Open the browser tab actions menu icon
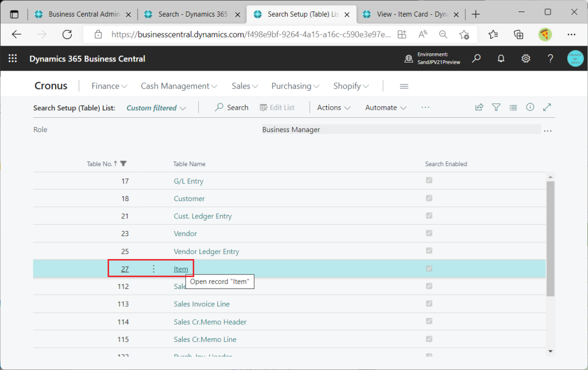Viewport: 588px width, 370px height. tap(14, 14)
